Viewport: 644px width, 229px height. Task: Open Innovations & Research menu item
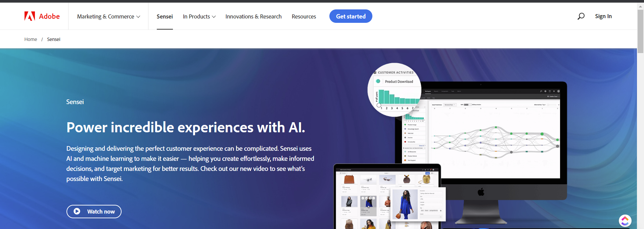(x=254, y=16)
